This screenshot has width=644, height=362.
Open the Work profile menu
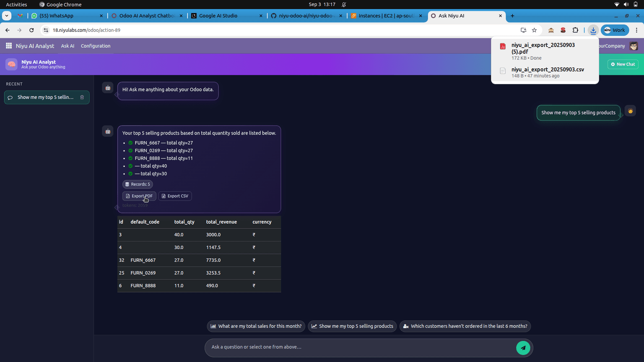(615, 30)
